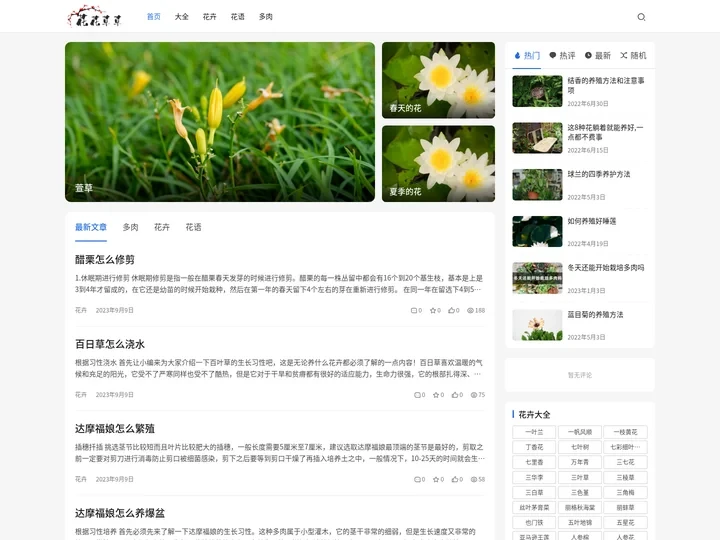
Task: Open the 春天的花 featured image card
Action: tap(439, 80)
